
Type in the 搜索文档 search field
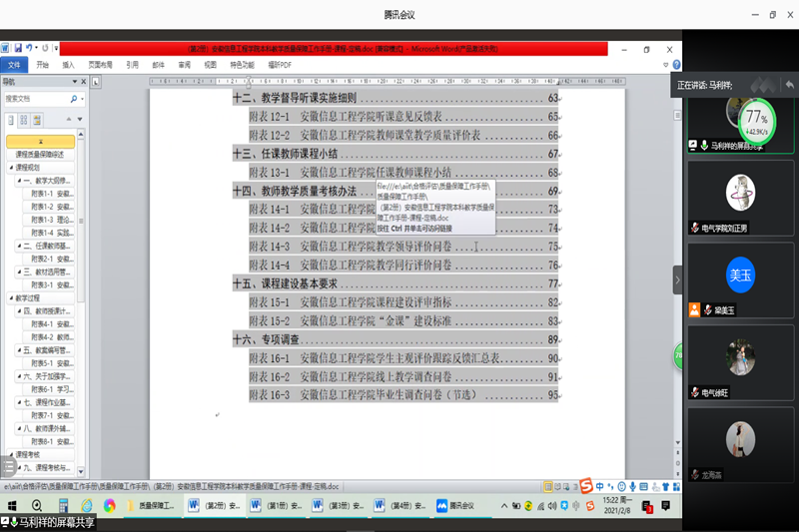coord(35,99)
